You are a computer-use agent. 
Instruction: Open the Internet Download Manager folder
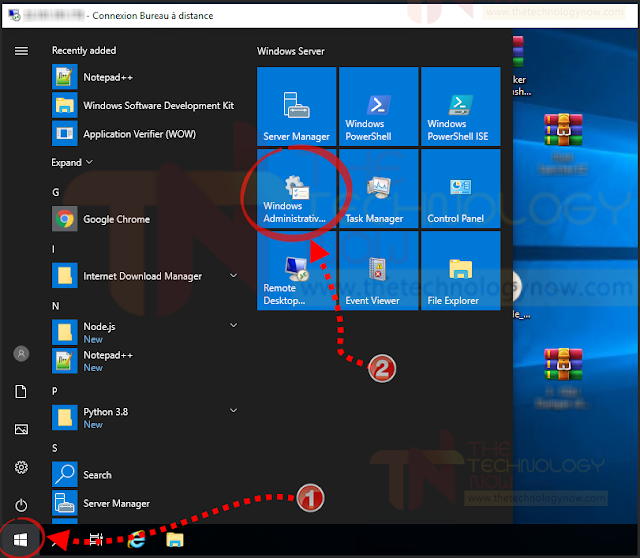pos(145,276)
